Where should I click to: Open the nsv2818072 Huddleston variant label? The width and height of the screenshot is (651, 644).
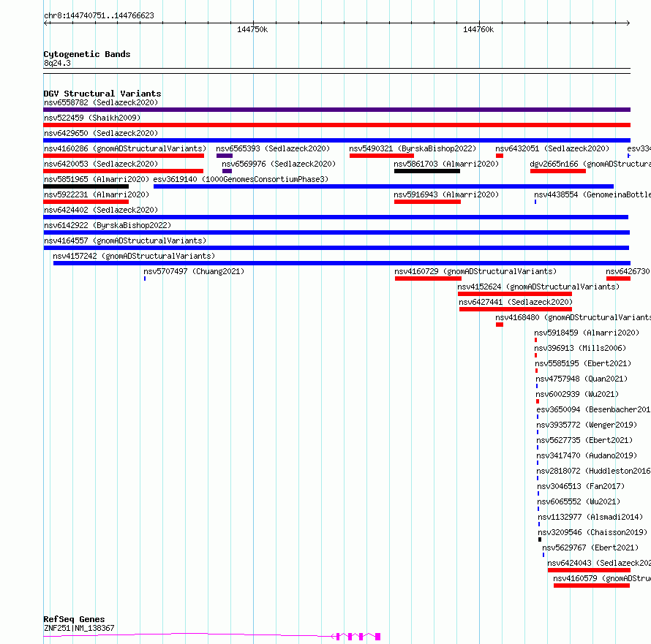pos(594,471)
